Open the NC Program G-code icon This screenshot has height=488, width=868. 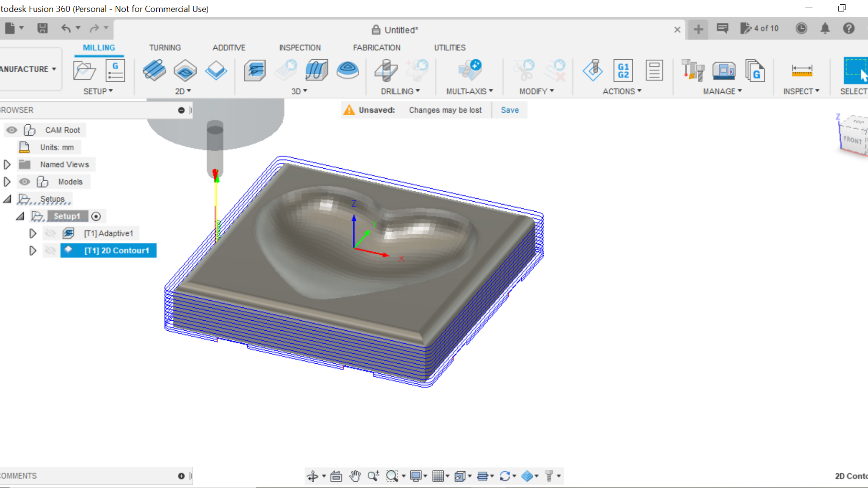tap(115, 71)
